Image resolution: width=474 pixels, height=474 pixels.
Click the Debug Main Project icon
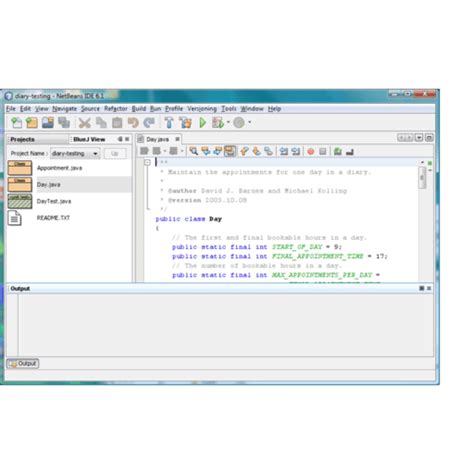coord(218,123)
